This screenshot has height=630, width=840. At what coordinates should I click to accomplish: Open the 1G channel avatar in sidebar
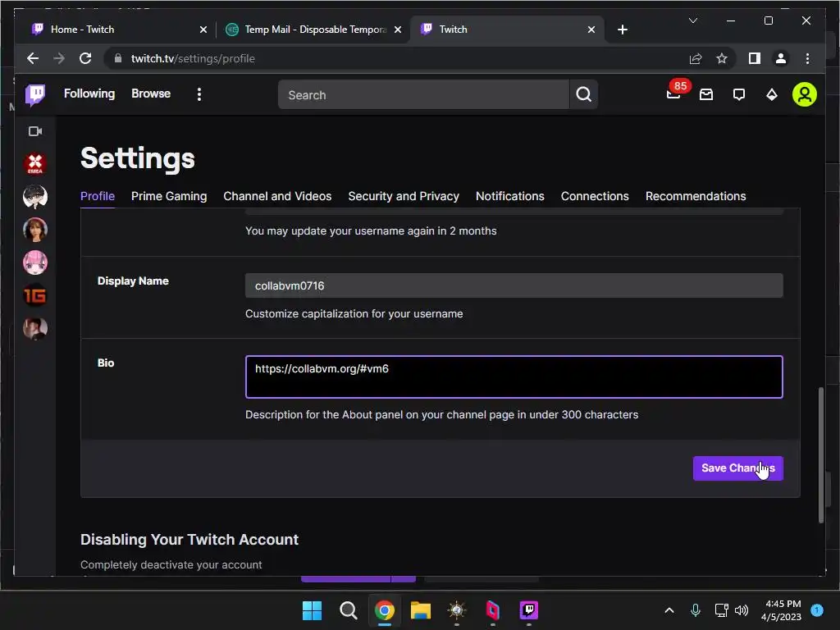coord(35,295)
